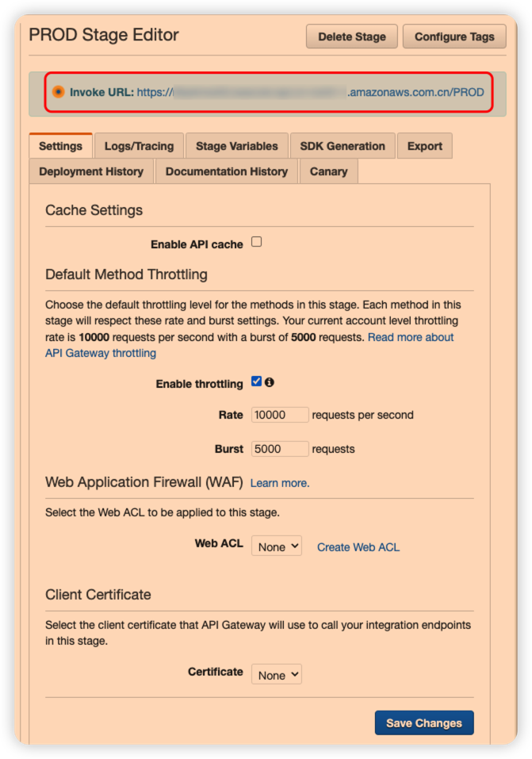
Task: Switch to the Logs/Tracing tab
Action: pos(139,146)
